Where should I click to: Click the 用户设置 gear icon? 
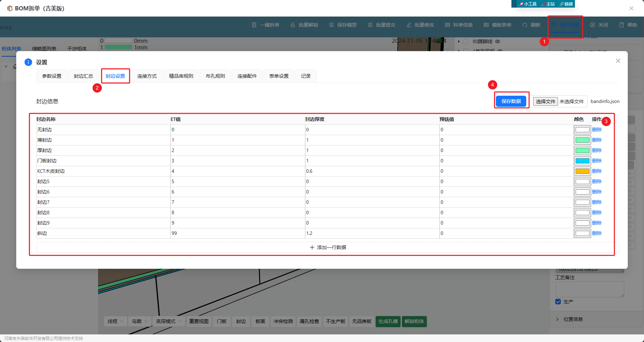click(554, 25)
